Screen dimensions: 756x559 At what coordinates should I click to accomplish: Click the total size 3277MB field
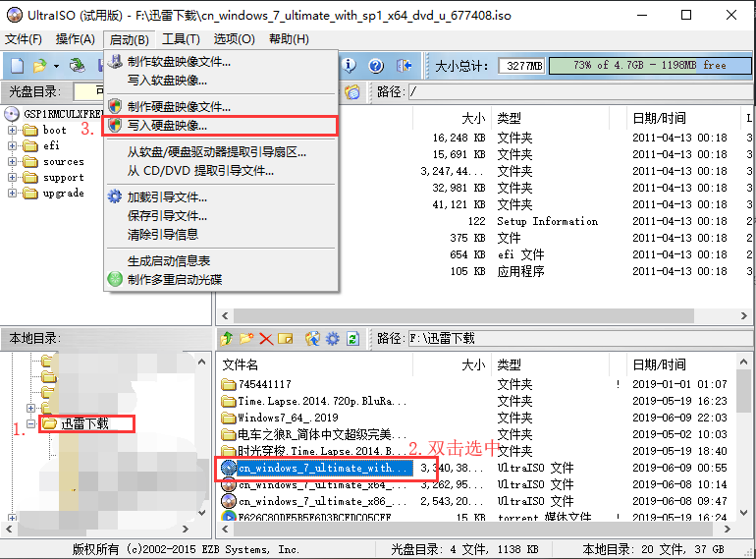pos(521,66)
